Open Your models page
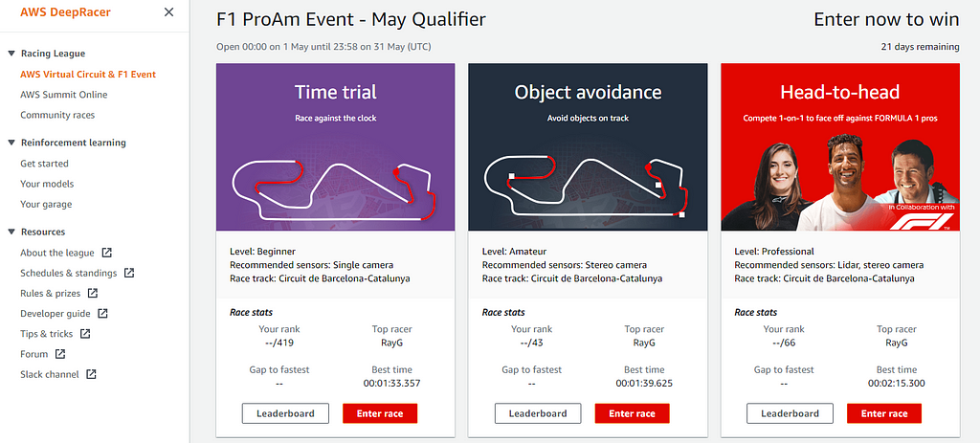Viewport: 980px width, 443px height. click(x=47, y=184)
